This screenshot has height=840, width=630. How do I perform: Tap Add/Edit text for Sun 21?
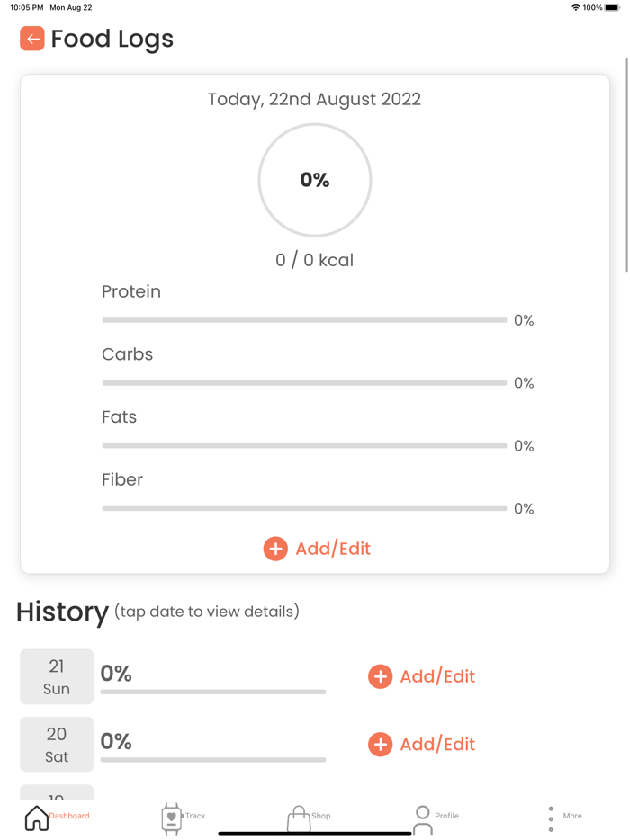pyautogui.click(x=437, y=676)
